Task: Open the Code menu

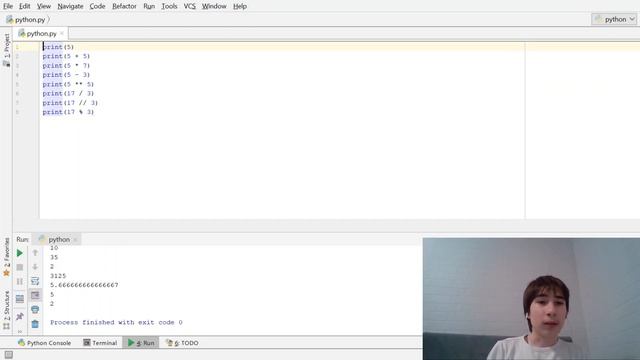Action: 97,6
